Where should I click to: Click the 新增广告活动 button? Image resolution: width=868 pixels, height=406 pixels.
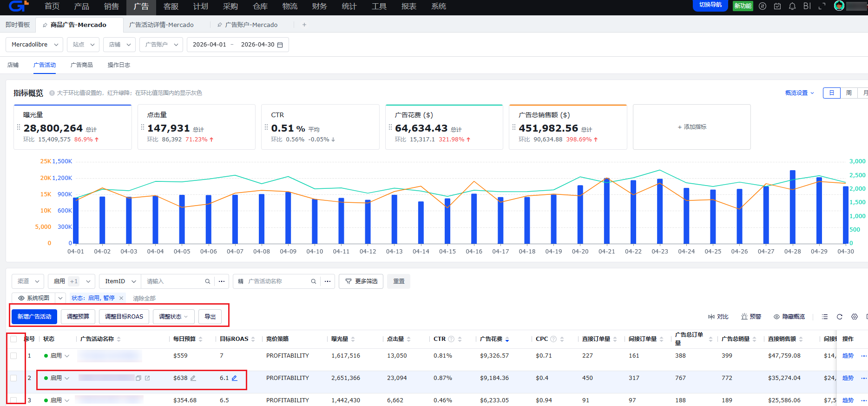point(34,317)
